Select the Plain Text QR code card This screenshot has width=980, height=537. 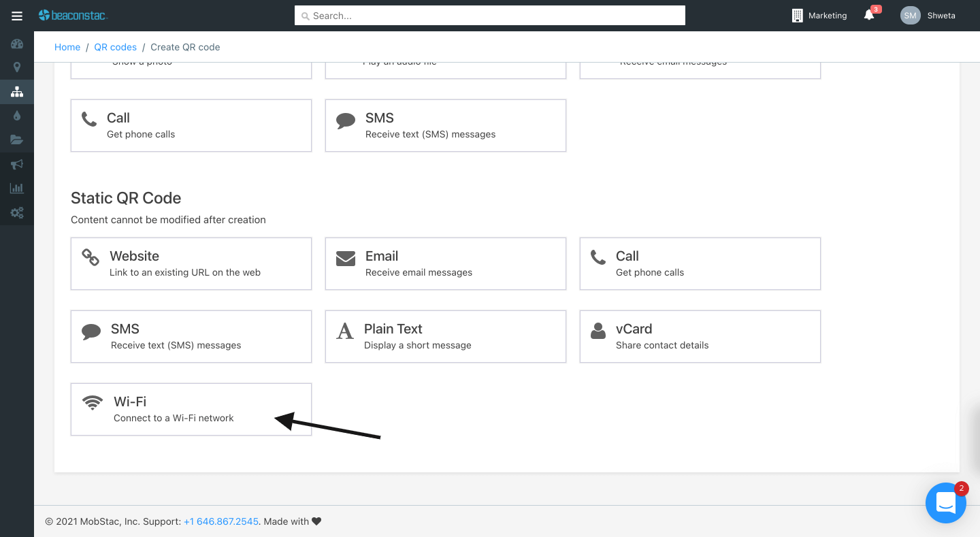coord(445,336)
